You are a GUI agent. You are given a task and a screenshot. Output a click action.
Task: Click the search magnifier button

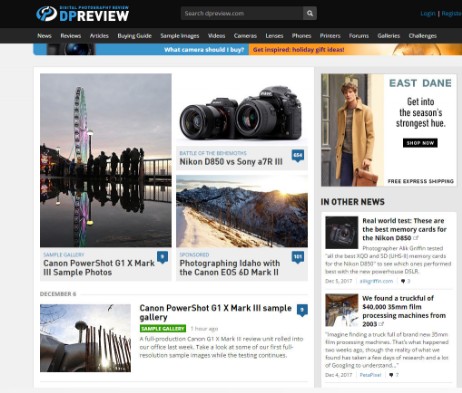(x=310, y=13)
